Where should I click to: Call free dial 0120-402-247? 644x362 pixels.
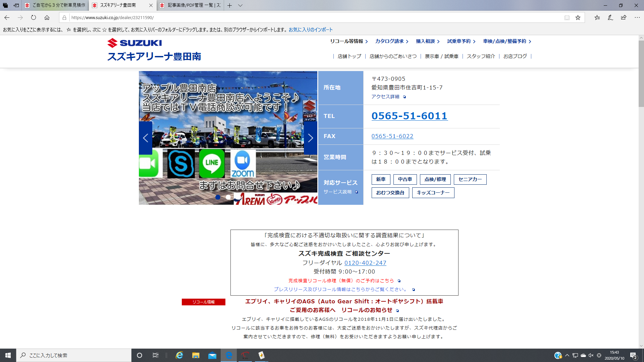tap(365, 263)
